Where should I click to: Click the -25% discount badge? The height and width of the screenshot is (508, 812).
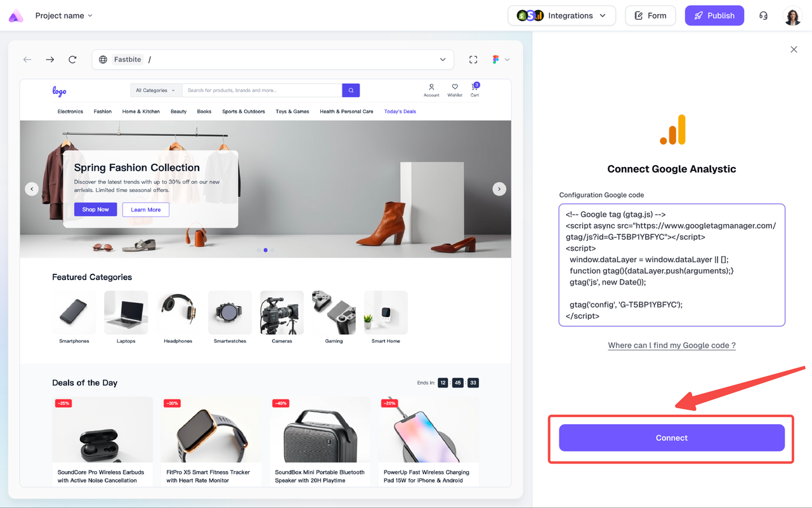tap(63, 403)
